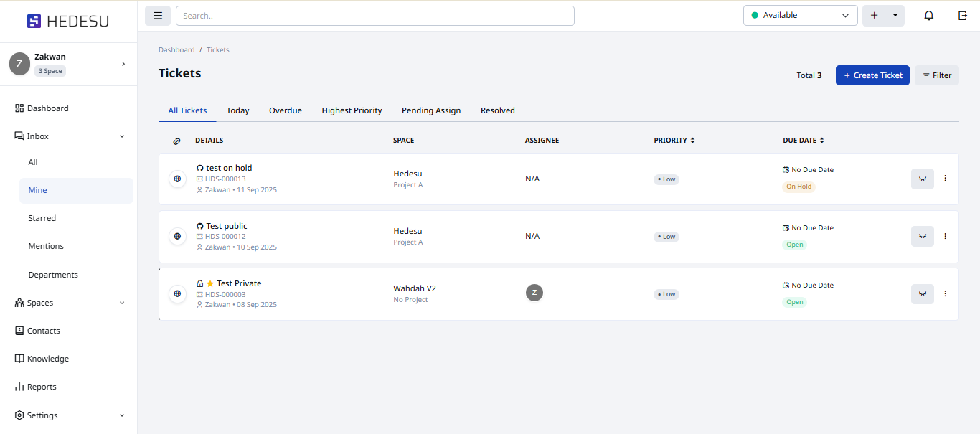
Task: Click the Z assignee avatar on Test Private
Action: [x=534, y=293]
